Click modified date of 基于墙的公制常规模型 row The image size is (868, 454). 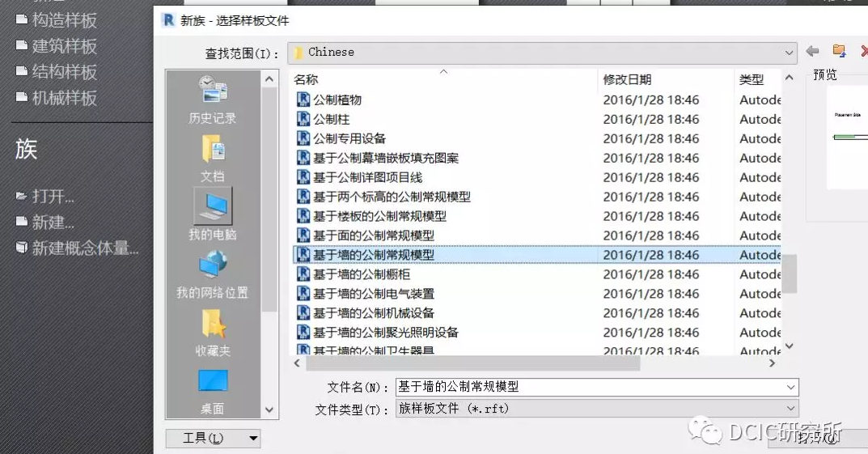coord(651,255)
